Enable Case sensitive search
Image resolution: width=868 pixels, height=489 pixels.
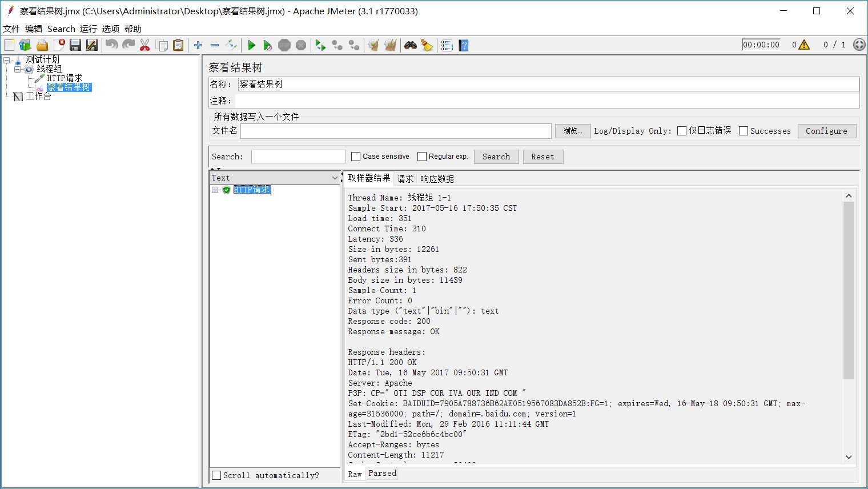click(x=356, y=157)
